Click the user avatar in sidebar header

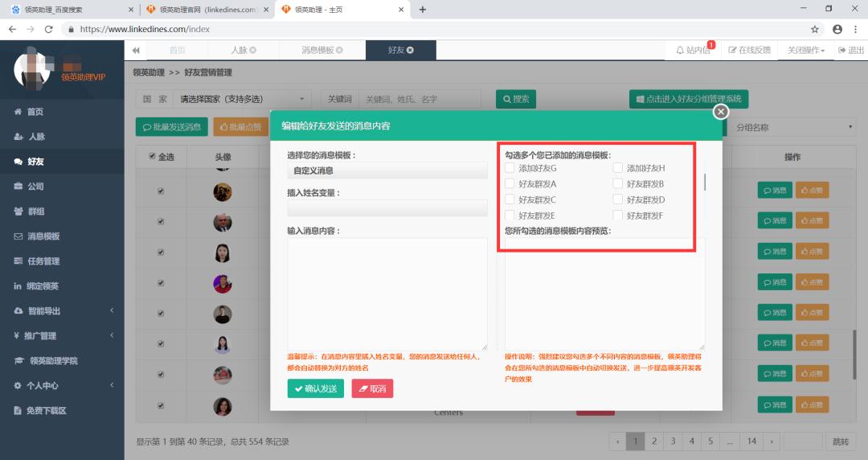click(32, 69)
